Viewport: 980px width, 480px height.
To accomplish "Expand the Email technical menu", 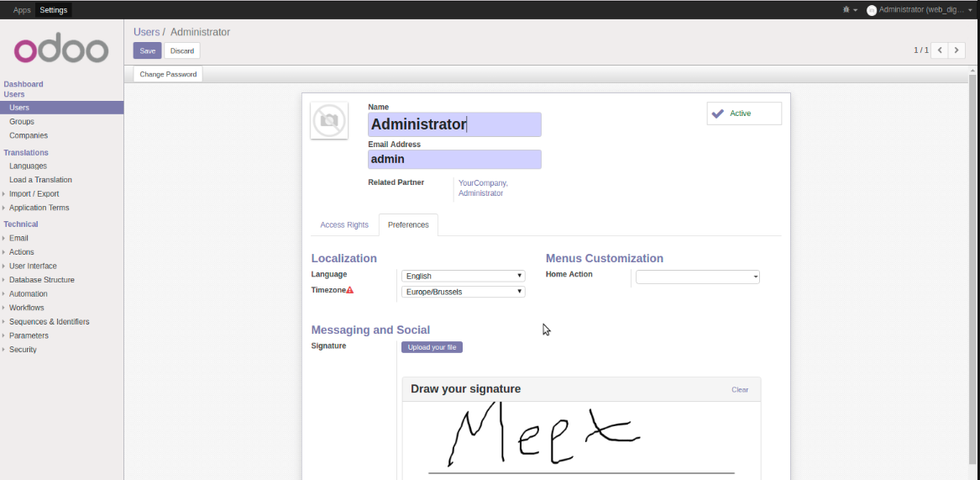I will (x=18, y=238).
